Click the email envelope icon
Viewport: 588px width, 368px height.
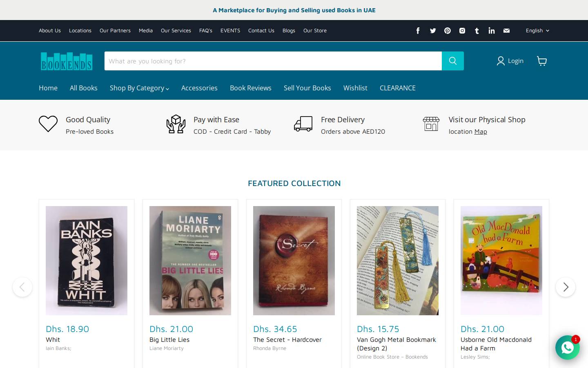pos(506,31)
